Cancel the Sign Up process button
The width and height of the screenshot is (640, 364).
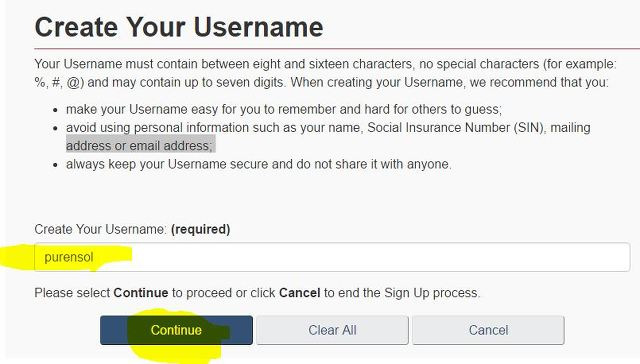(x=488, y=330)
